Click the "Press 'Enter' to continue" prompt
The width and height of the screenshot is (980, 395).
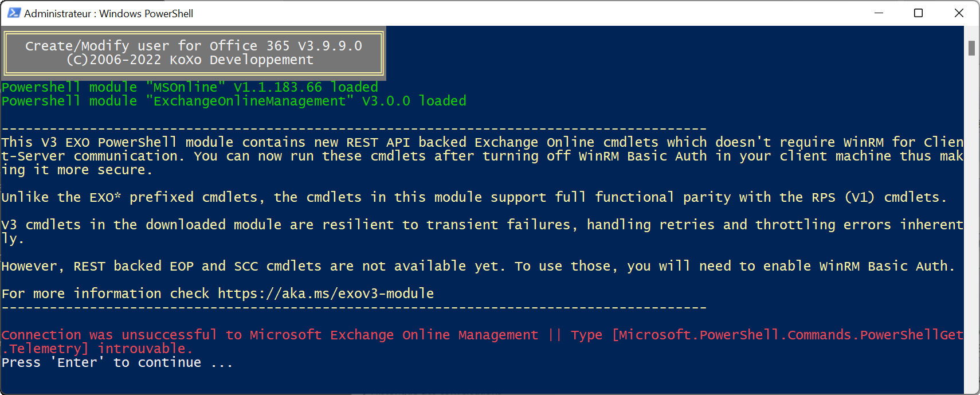(117, 362)
